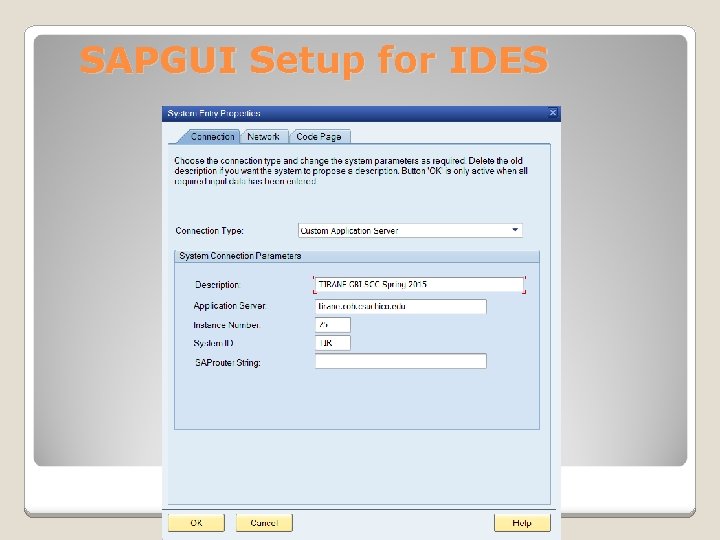The height and width of the screenshot is (540, 720).
Task: Expand the Connection Type dropdown arrow
Action: coord(515,230)
